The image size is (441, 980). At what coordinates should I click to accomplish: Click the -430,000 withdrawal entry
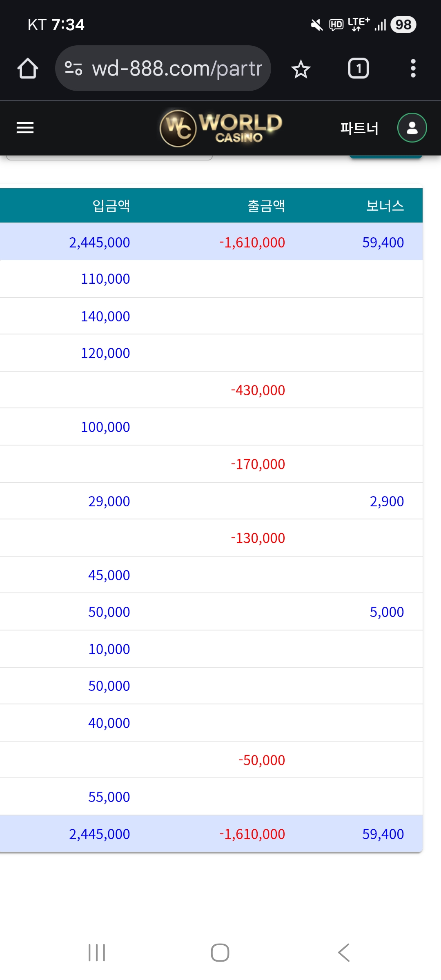(258, 390)
